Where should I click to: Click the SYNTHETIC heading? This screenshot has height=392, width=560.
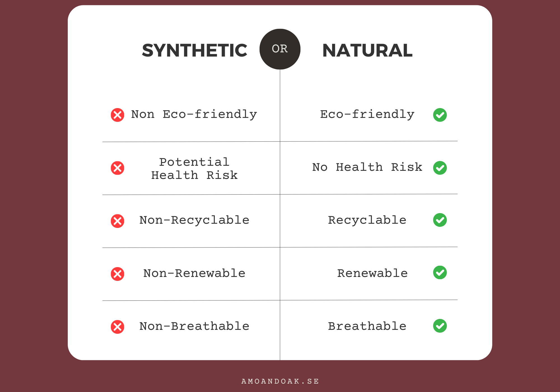click(x=195, y=51)
